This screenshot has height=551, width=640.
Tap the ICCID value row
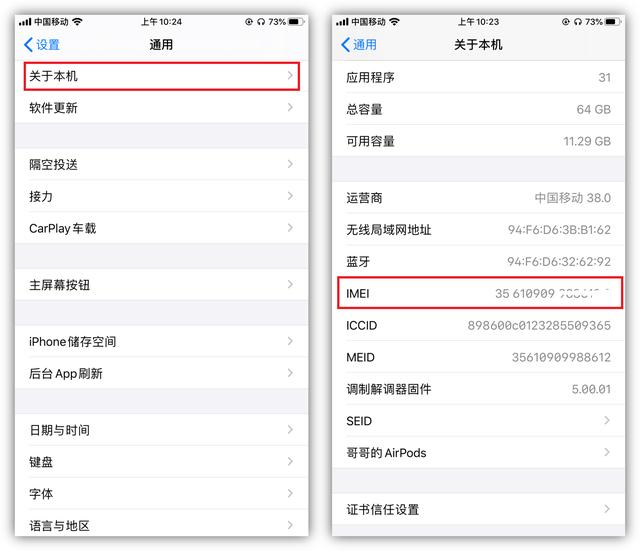tap(478, 325)
